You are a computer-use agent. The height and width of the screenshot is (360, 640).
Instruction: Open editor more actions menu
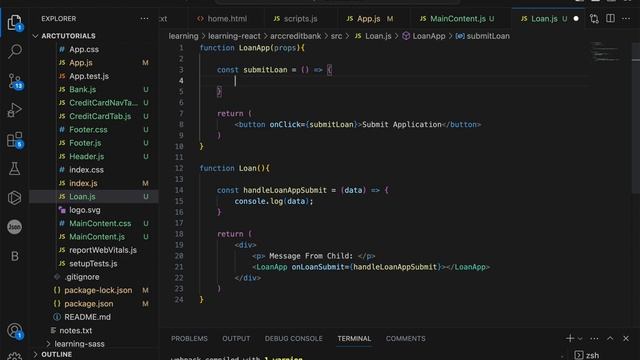click(626, 18)
